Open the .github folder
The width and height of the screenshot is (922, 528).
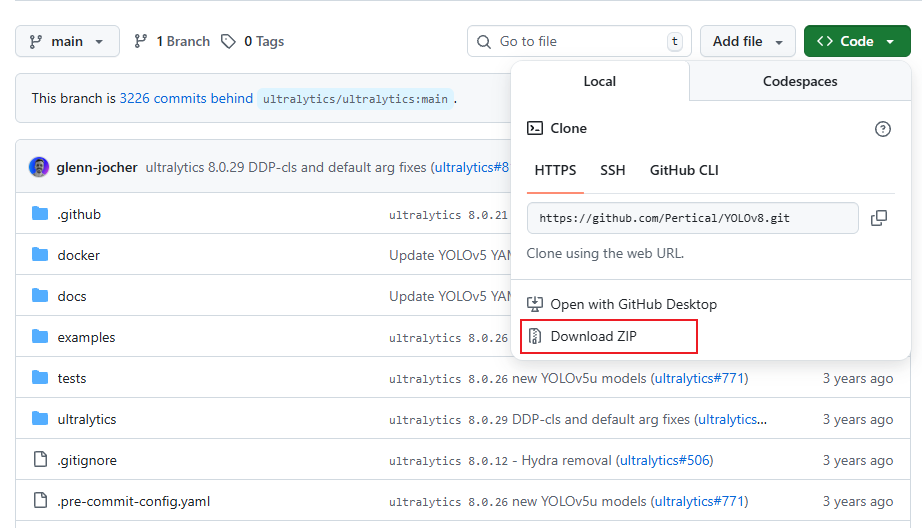tap(79, 214)
